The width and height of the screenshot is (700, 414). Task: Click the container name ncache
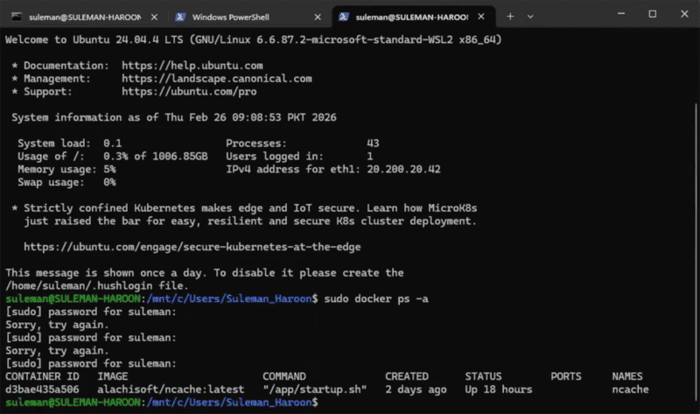pos(630,389)
